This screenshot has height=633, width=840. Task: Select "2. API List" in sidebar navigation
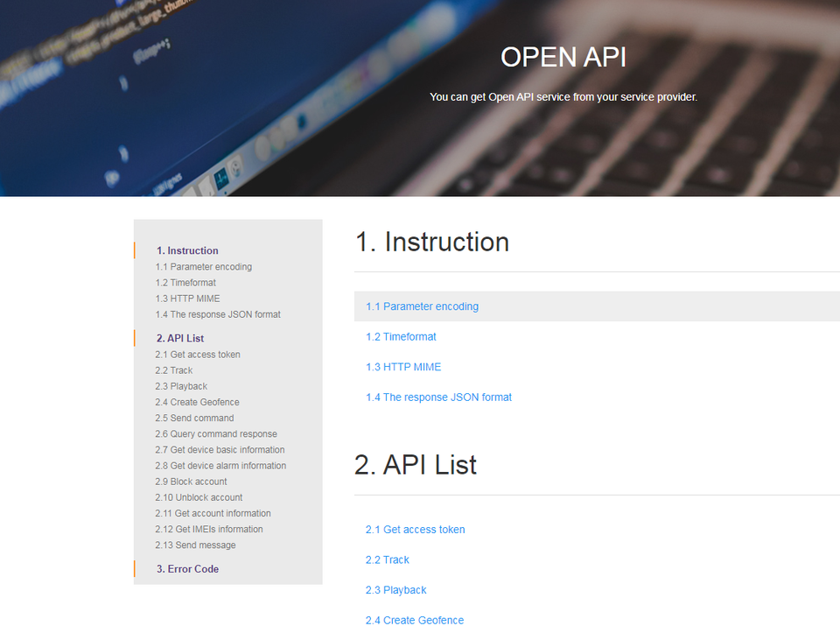click(180, 338)
